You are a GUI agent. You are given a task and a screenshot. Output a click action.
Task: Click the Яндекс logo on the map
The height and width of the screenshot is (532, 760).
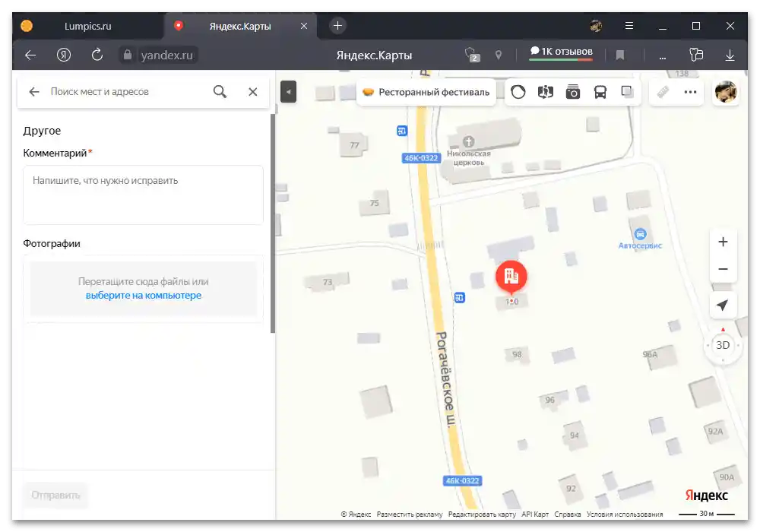click(x=706, y=496)
